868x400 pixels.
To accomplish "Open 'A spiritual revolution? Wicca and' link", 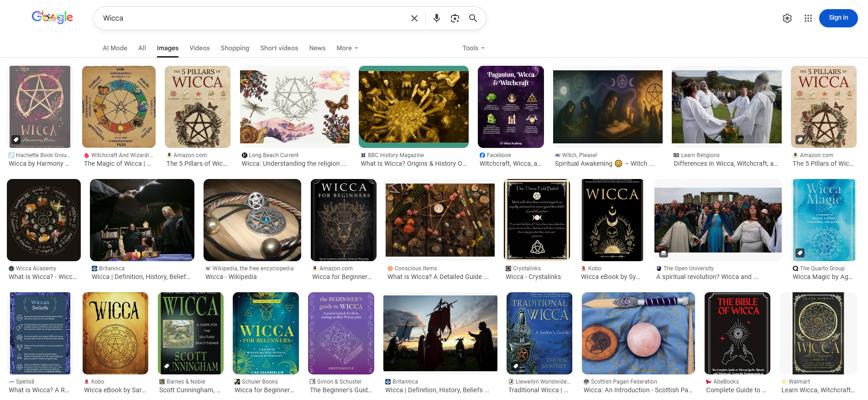I will (707, 277).
